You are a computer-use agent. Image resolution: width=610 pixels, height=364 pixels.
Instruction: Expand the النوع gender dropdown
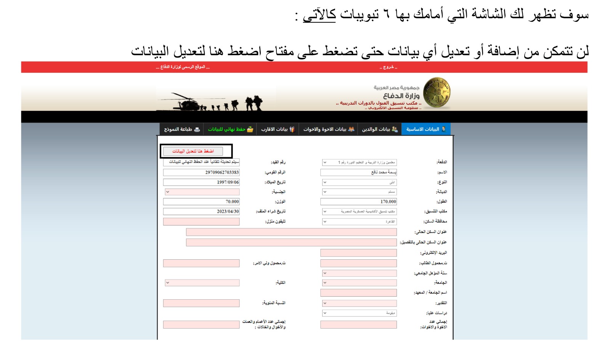[x=325, y=182]
